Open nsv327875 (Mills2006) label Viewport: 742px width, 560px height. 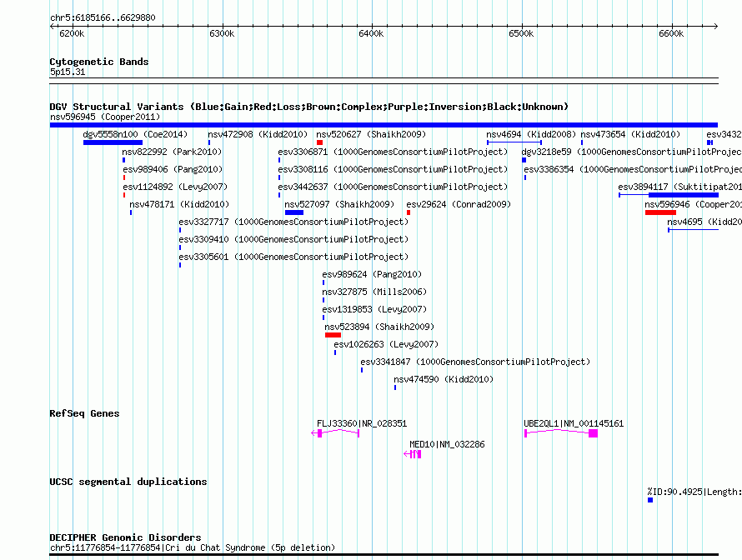374,292
